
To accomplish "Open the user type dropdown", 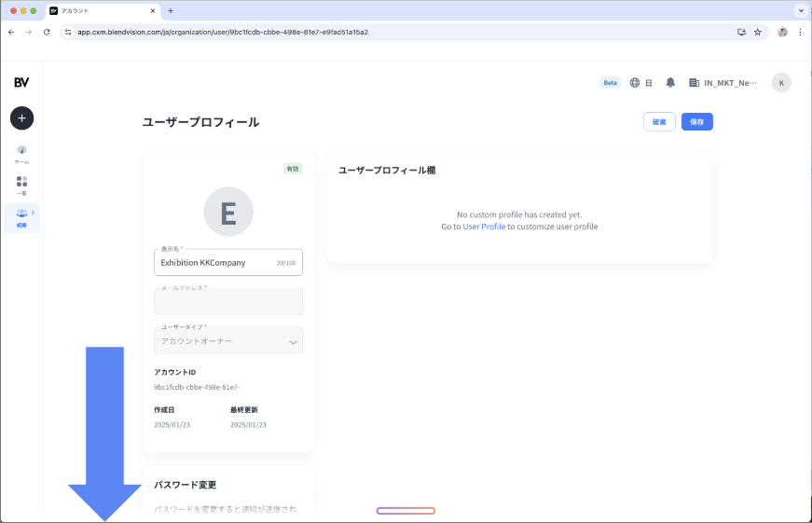I will (x=228, y=340).
